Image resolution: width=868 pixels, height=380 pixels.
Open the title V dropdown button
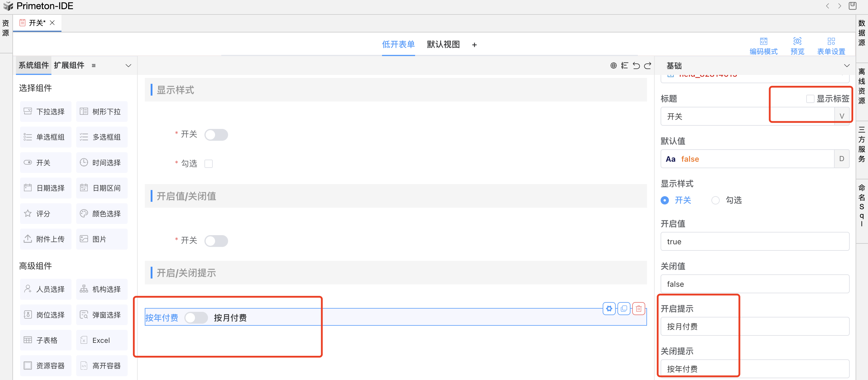tap(841, 117)
